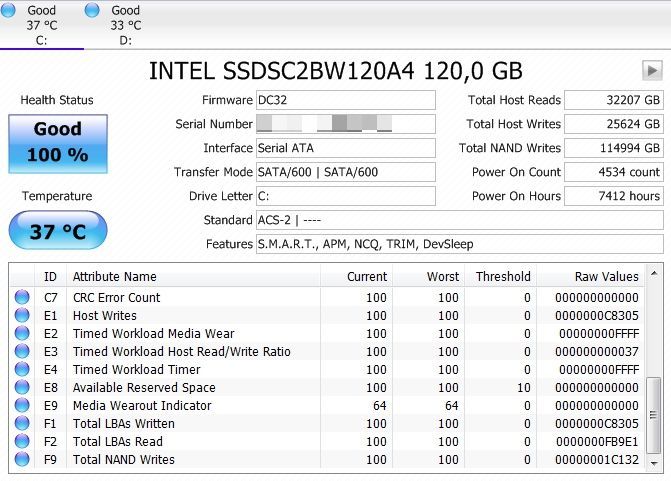
Task: Click the Firmware field showing DC32
Action: point(346,100)
